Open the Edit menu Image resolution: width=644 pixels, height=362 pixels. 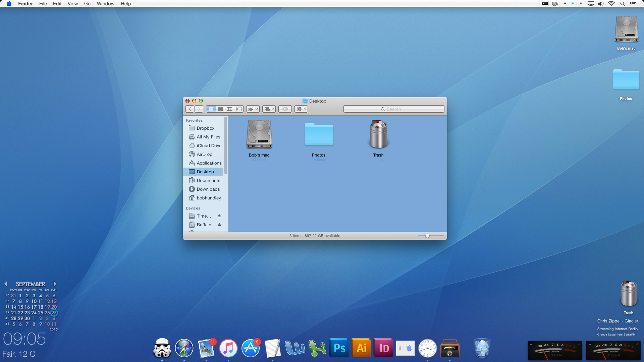tap(57, 4)
